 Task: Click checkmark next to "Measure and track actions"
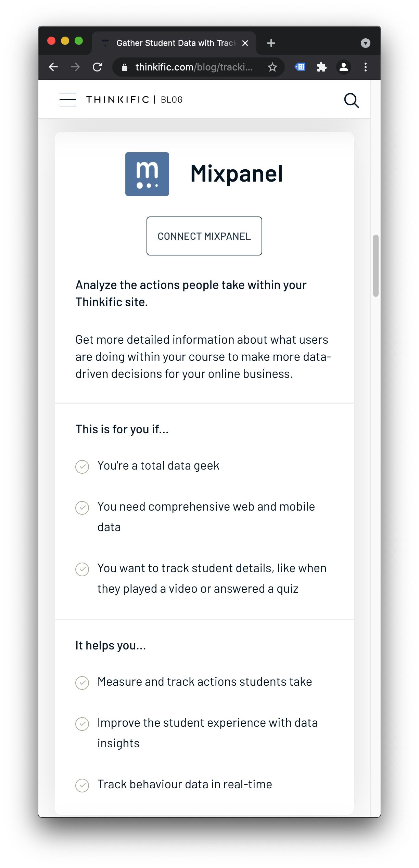pos(82,683)
